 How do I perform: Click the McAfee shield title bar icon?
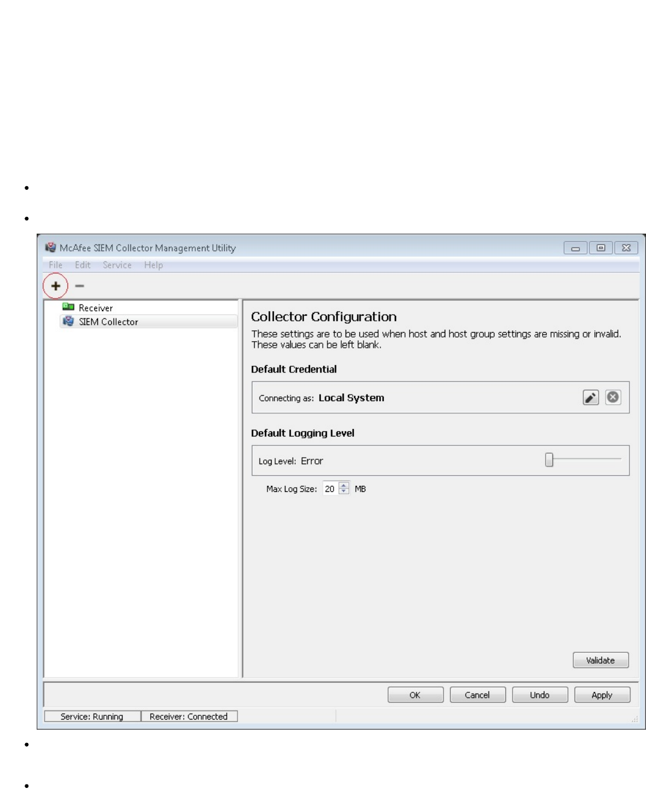50,247
